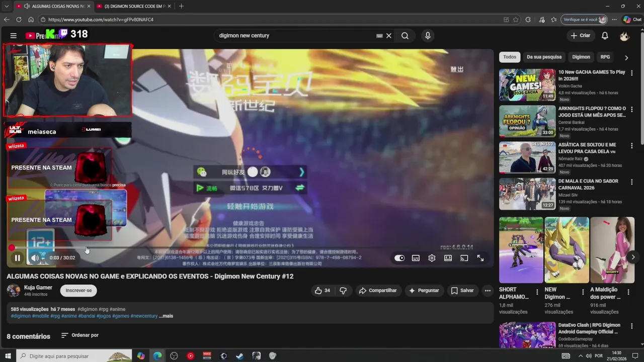Image resolution: width=644 pixels, height=362 pixels.
Task: Switch to 'DIGIMON SOURCE CODE' browser tab
Action: pyautogui.click(x=133, y=6)
